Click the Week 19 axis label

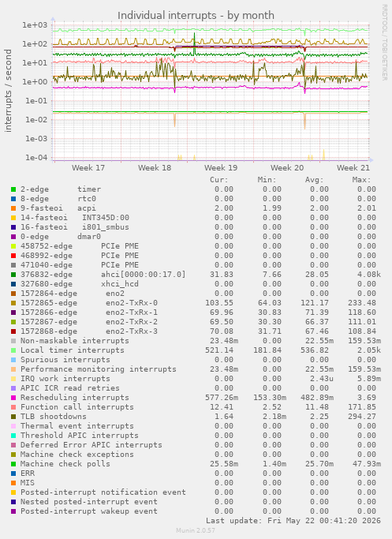tap(221, 168)
